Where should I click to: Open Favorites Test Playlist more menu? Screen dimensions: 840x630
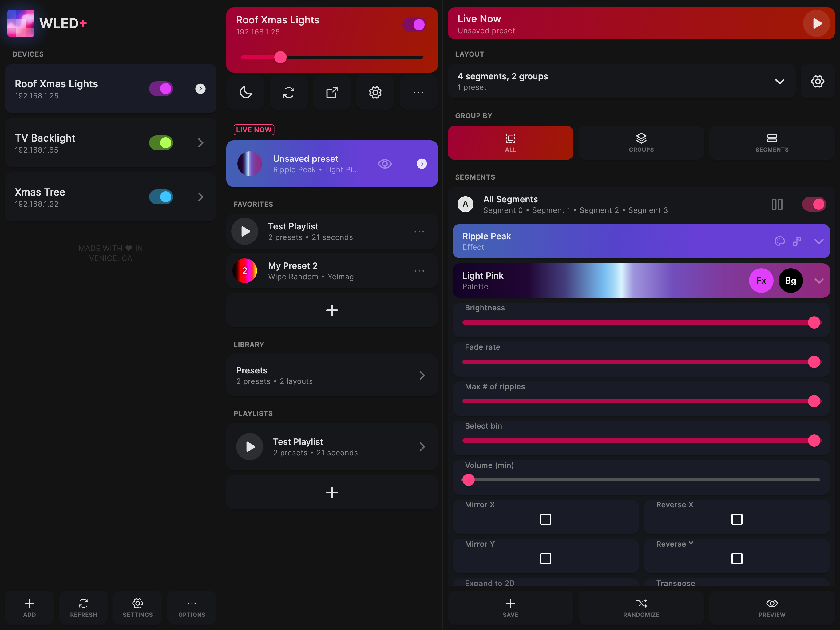coord(419,231)
